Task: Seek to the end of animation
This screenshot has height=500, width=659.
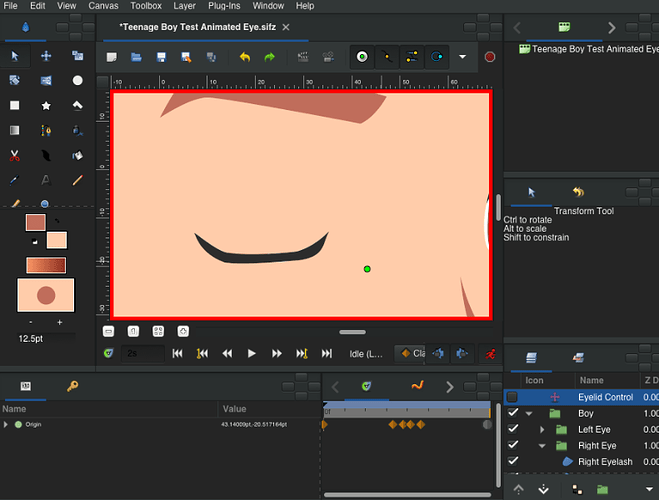Action: pyautogui.click(x=327, y=353)
